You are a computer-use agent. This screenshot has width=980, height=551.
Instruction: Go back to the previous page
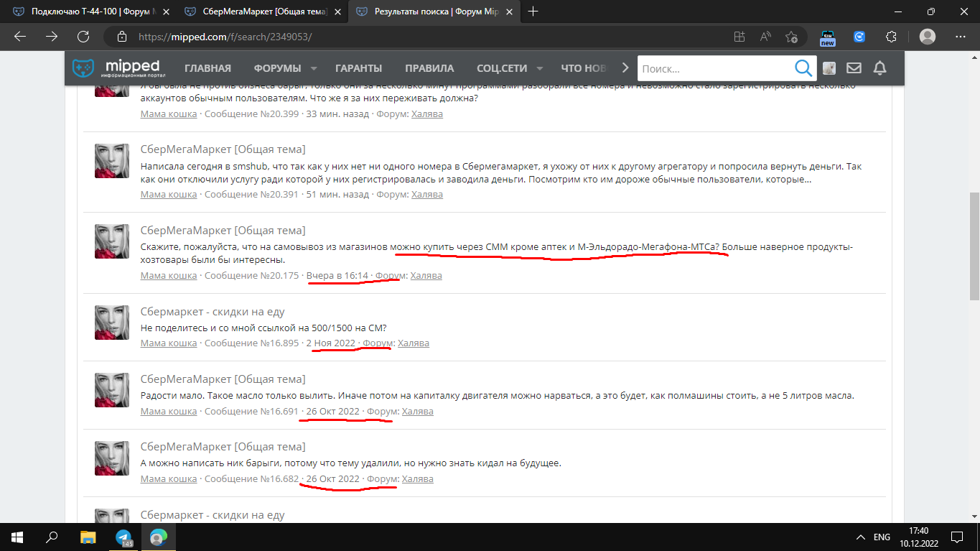point(19,37)
